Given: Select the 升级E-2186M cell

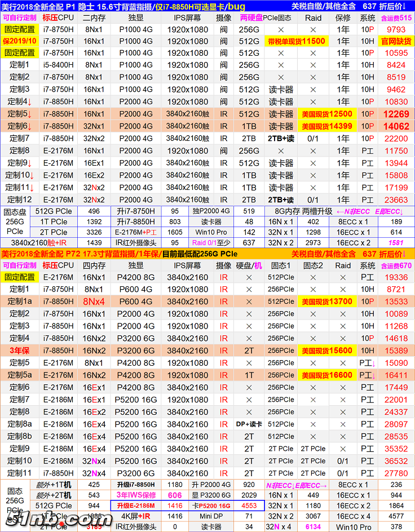Looking at the screenshot, I should click(136, 506).
